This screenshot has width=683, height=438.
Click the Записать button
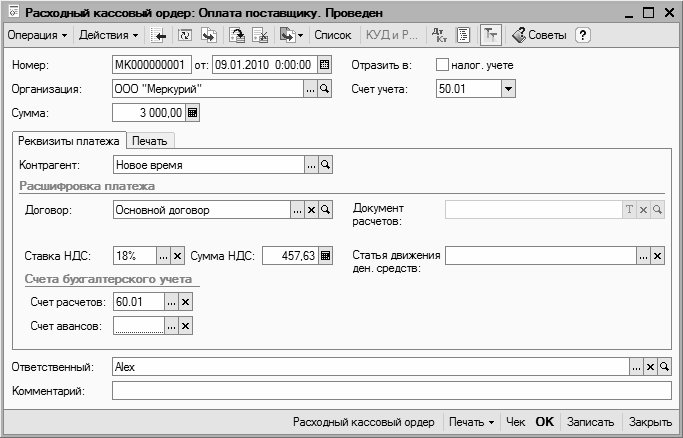pos(590,423)
